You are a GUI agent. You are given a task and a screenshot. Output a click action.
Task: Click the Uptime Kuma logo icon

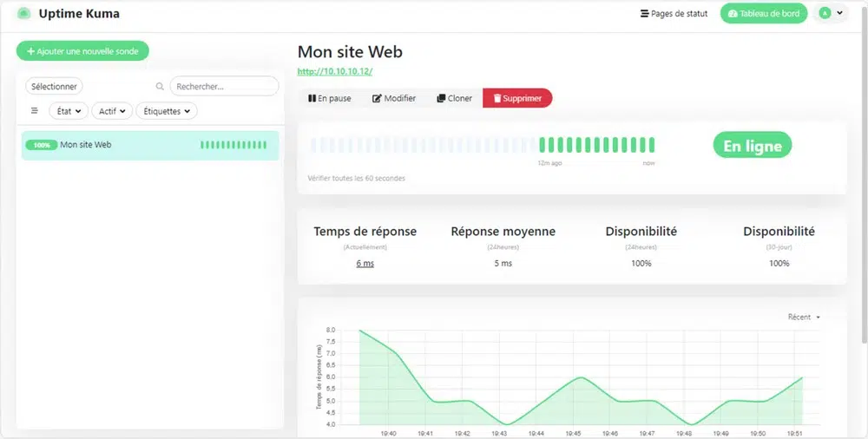click(x=23, y=13)
